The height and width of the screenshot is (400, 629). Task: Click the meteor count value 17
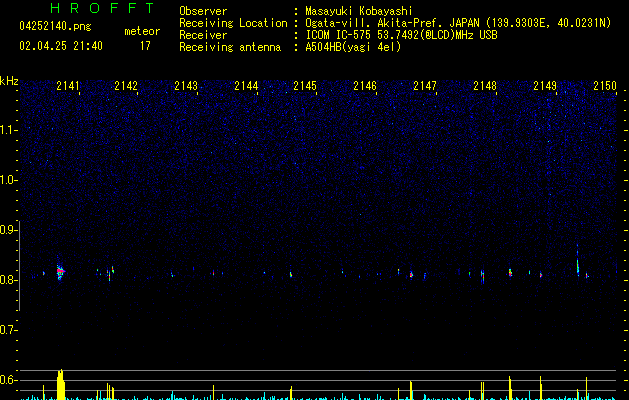point(145,46)
